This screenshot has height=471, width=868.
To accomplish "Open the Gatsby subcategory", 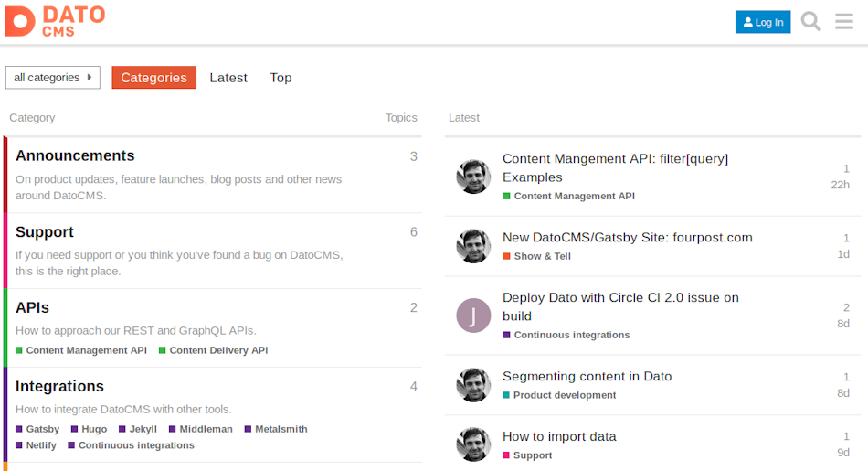I will tap(37, 429).
